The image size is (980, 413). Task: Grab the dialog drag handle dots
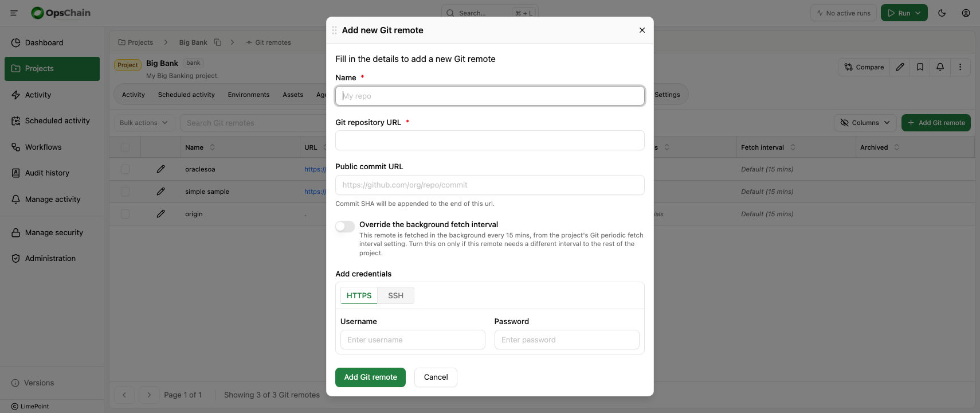(x=334, y=30)
